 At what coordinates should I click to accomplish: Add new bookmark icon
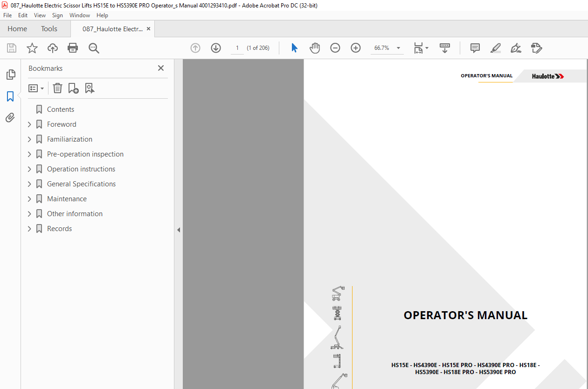(x=73, y=88)
